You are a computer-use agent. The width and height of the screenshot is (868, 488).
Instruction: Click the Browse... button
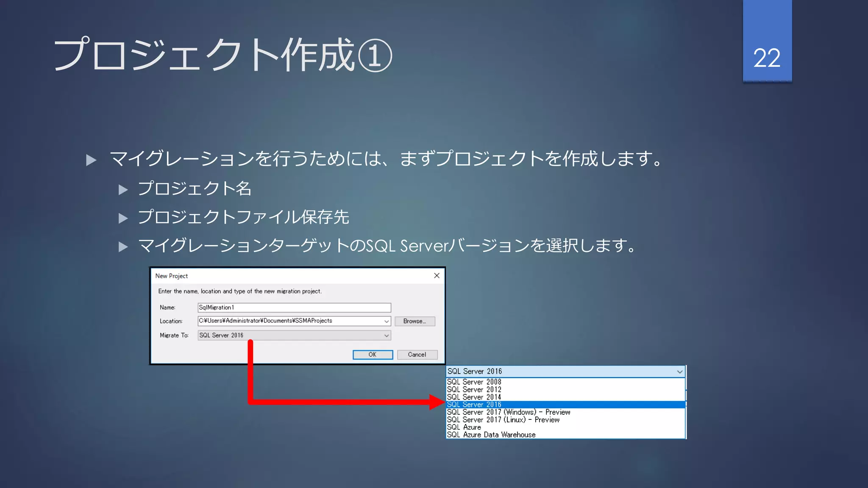pyautogui.click(x=415, y=321)
